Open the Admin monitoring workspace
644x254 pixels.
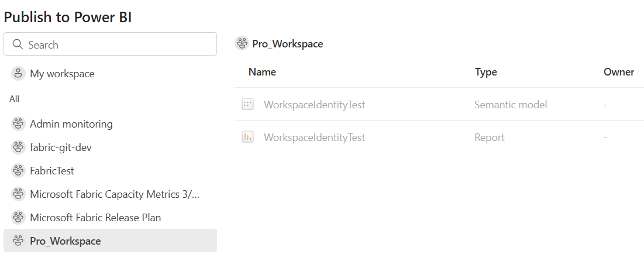point(71,124)
